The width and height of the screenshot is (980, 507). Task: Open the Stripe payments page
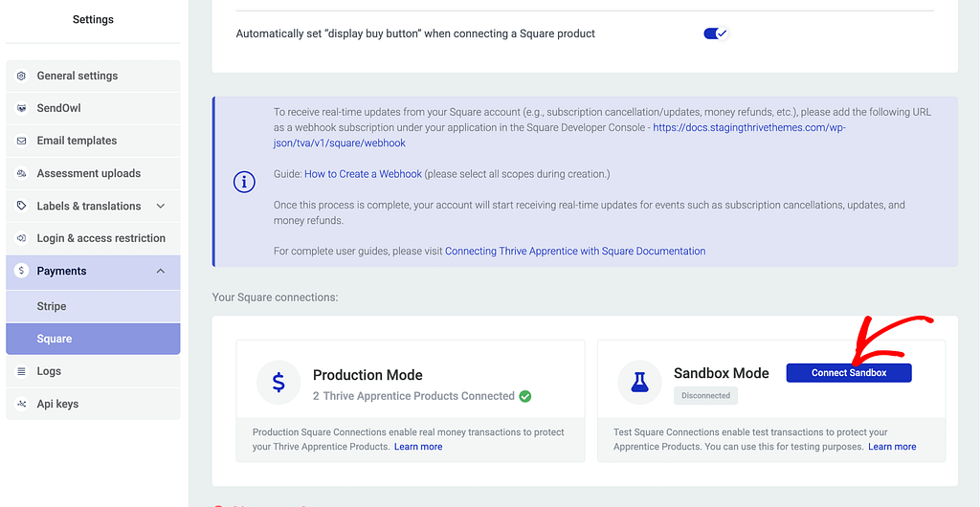pos(52,306)
